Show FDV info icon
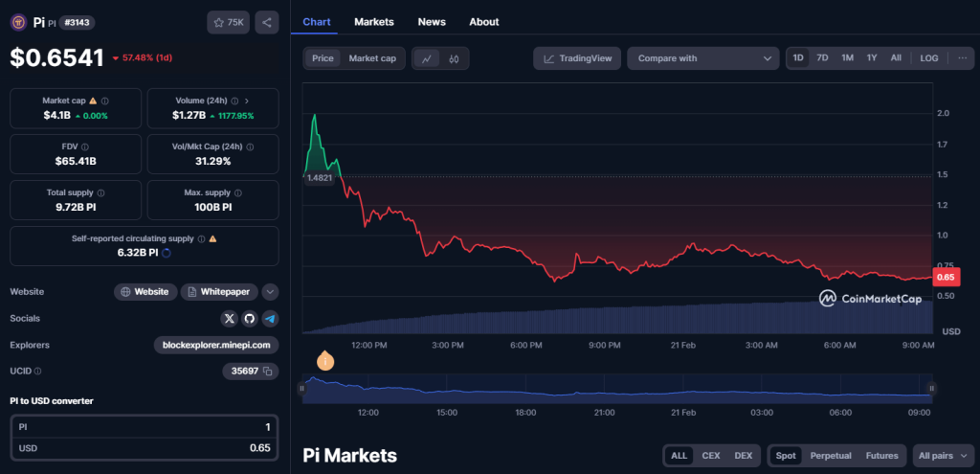Image resolution: width=980 pixels, height=474 pixels. [x=85, y=147]
